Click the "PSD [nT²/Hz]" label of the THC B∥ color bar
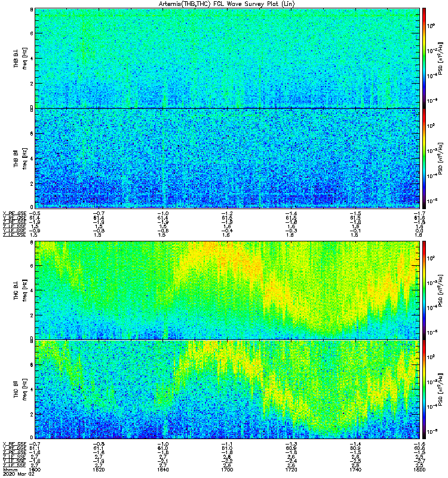The width and height of the screenshot is (448, 478). (441, 390)
